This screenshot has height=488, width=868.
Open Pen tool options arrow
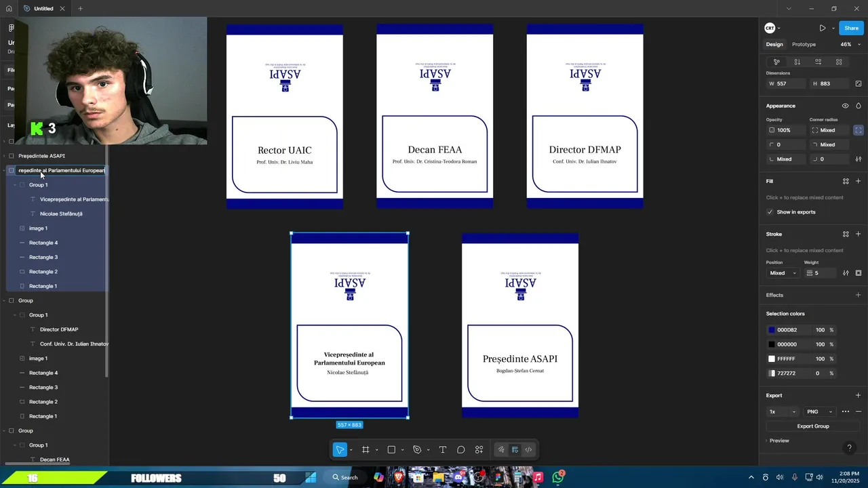[x=428, y=450]
